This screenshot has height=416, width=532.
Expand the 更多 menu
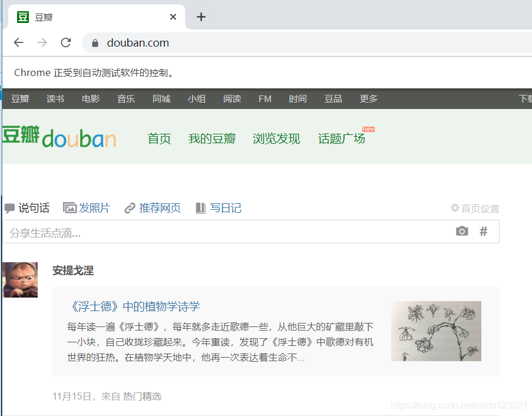coord(368,99)
